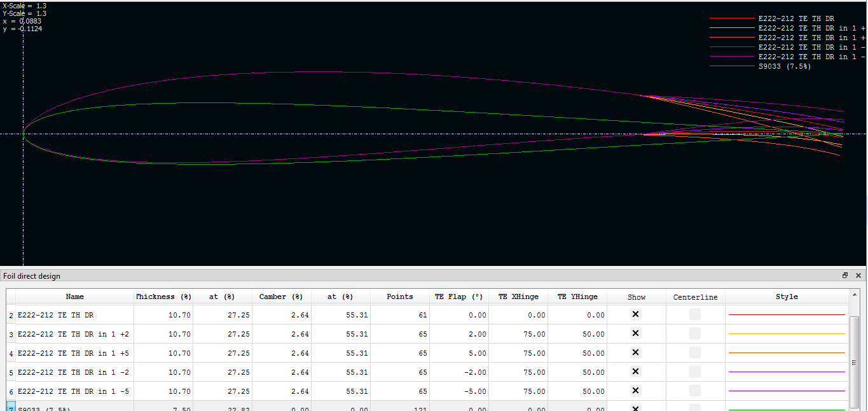Turn on Centerline for the -2 flap foil
The height and width of the screenshot is (411, 868).
tap(695, 372)
